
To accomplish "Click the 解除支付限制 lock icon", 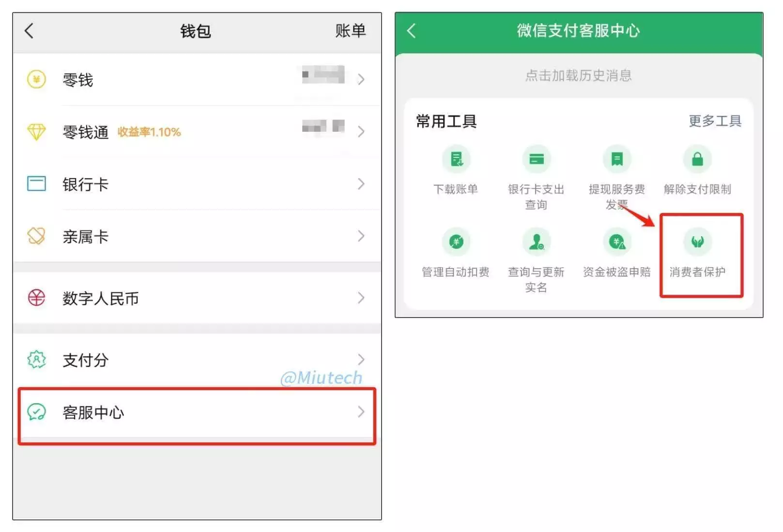I will click(697, 159).
